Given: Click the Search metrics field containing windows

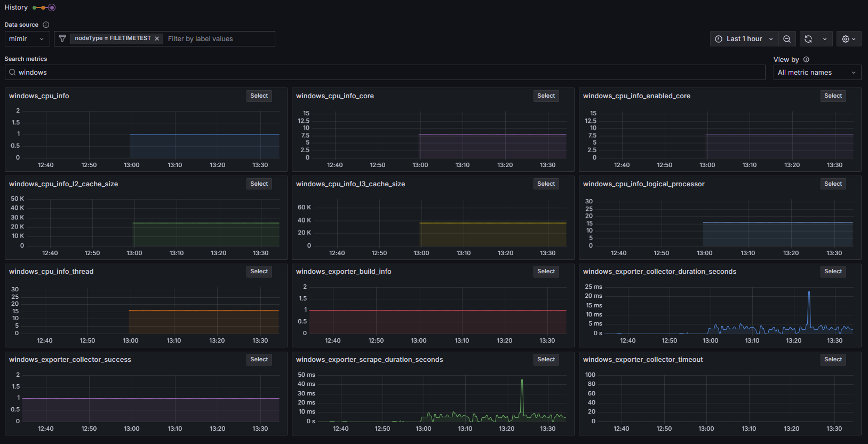Looking at the screenshot, I should coord(385,73).
